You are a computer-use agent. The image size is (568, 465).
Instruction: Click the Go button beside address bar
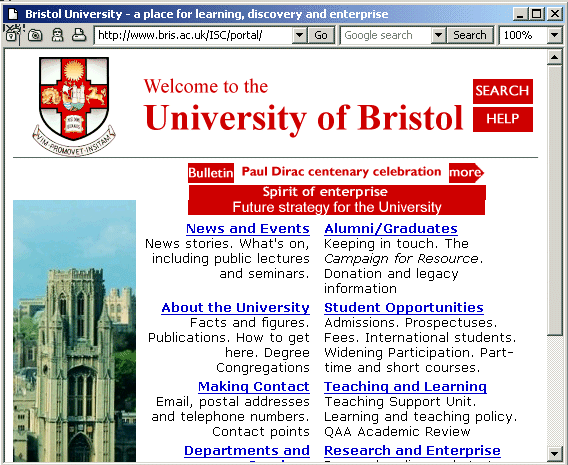(x=321, y=35)
